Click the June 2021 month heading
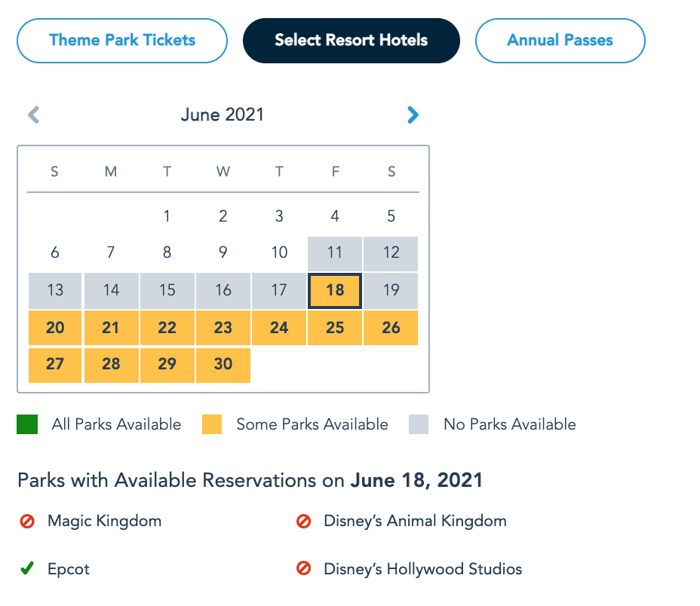The image size is (700, 606). point(223,115)
